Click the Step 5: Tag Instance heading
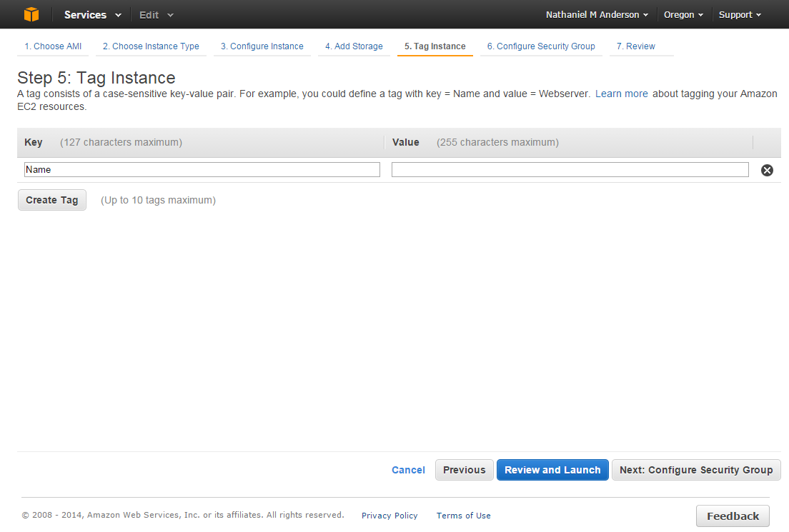Viewport: 789px width, 532px height. click(96, 78)
